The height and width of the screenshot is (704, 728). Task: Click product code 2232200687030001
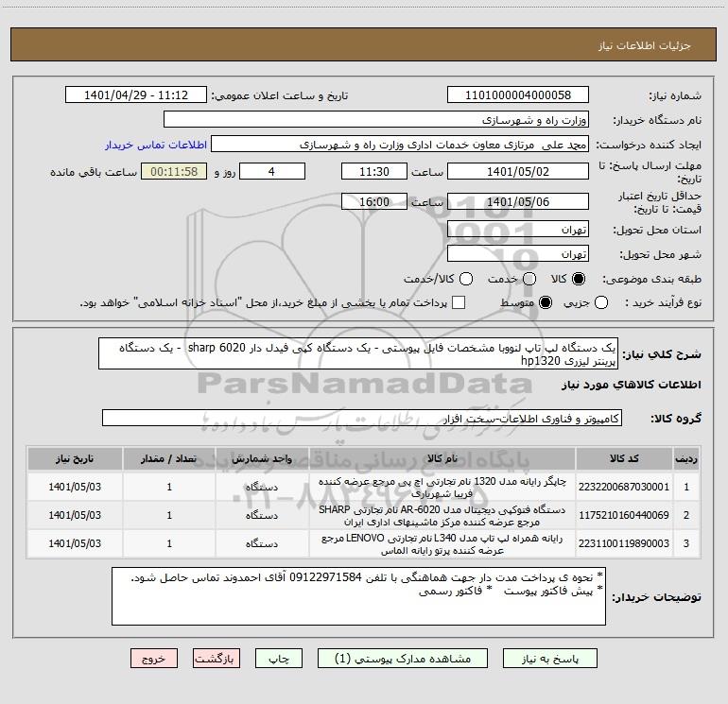624,487
